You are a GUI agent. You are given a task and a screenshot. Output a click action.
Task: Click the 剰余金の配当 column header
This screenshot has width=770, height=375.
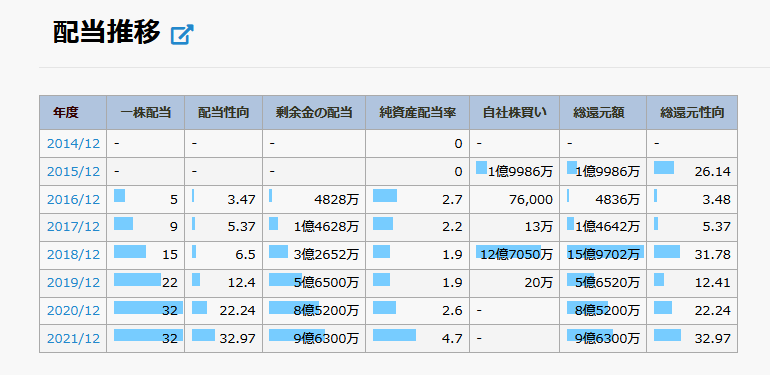click(314, 113)
